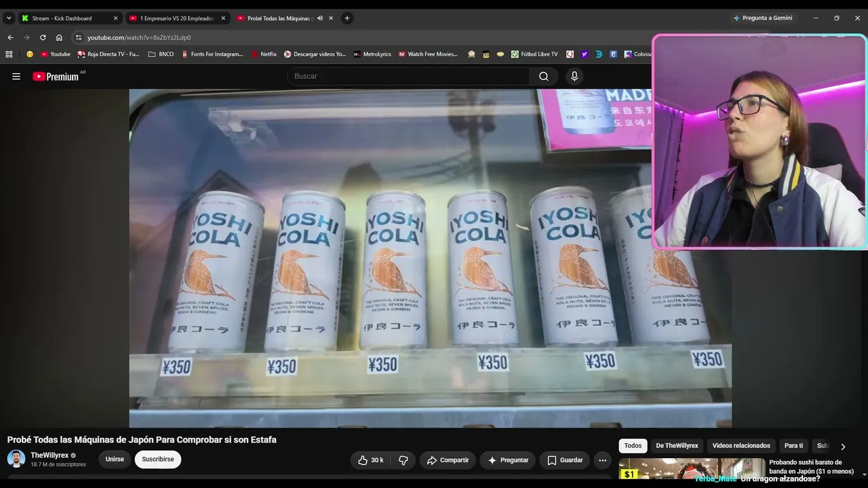Screen dimensions: 868x488
Task: Click Pregunta a Gemini button
Action: pos(762,18)
